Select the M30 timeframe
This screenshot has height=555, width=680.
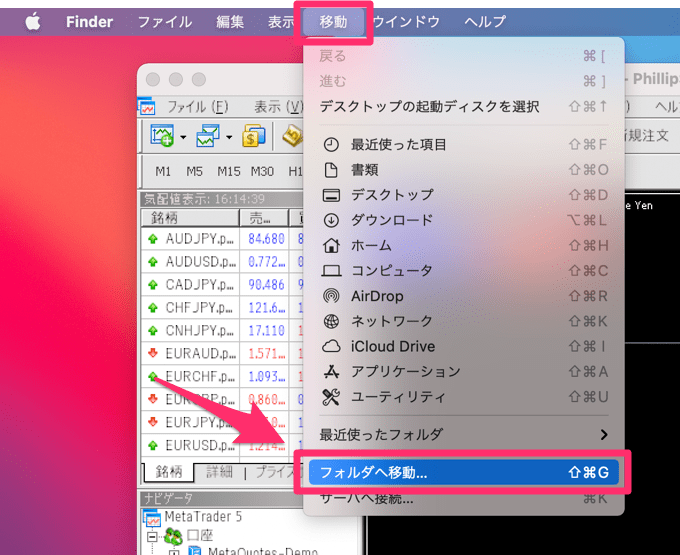pyautogui.click(x=262, y=172)
